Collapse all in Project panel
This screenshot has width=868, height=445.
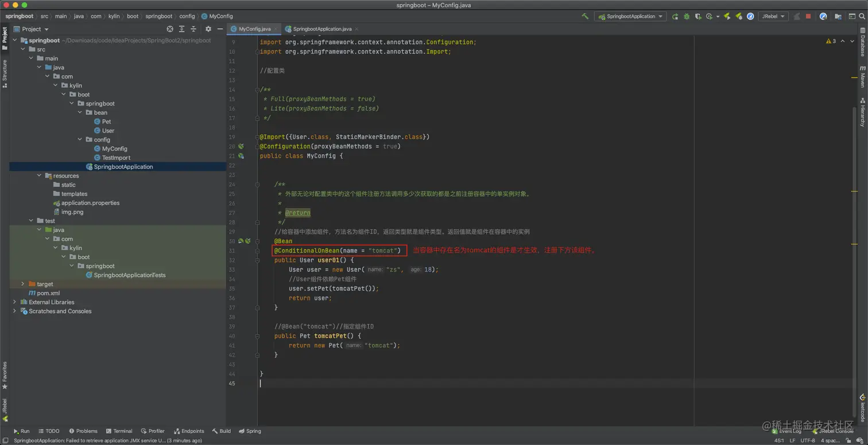click(x=193, y=29)
